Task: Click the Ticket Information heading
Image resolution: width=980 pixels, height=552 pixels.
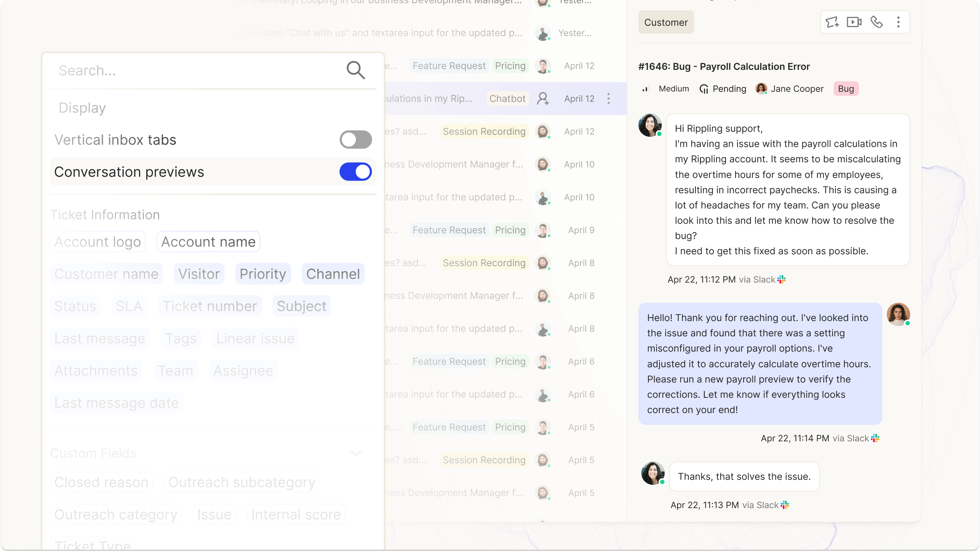Action: coord(105,215)
